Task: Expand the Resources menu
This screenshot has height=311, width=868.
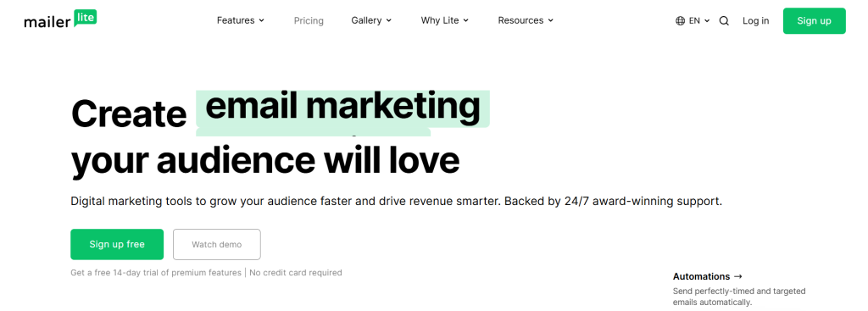Action: pyautogui.click(x=526, y=20)
